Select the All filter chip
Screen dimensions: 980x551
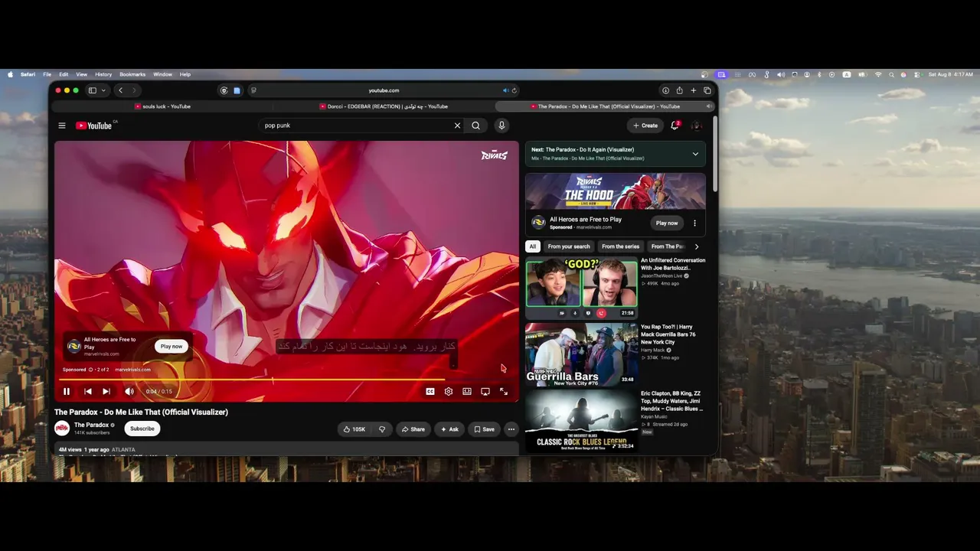(x=533, y=246)
